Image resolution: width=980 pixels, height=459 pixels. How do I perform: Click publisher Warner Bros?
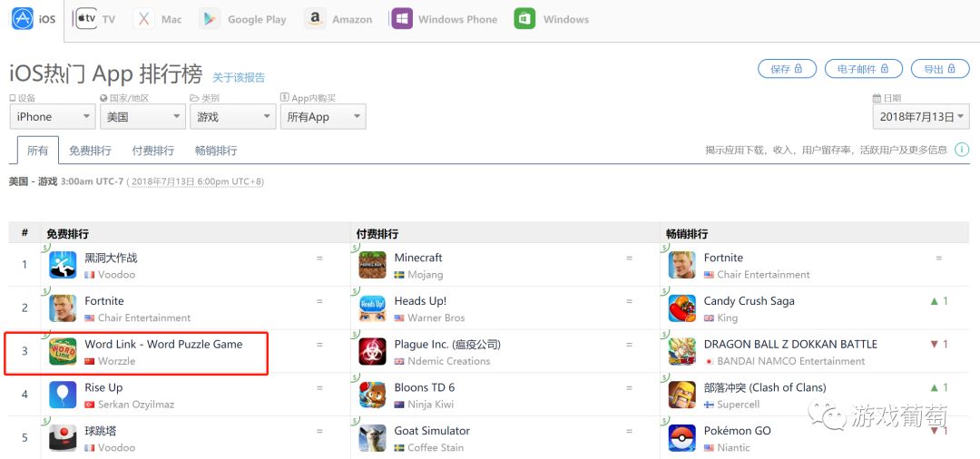436,317
